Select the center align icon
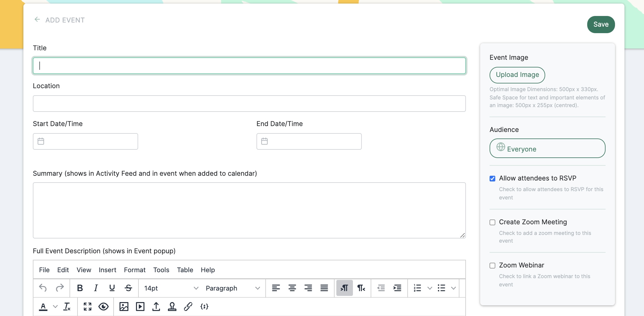The width and height of the screenshot is (644, 316). (292, 288)
